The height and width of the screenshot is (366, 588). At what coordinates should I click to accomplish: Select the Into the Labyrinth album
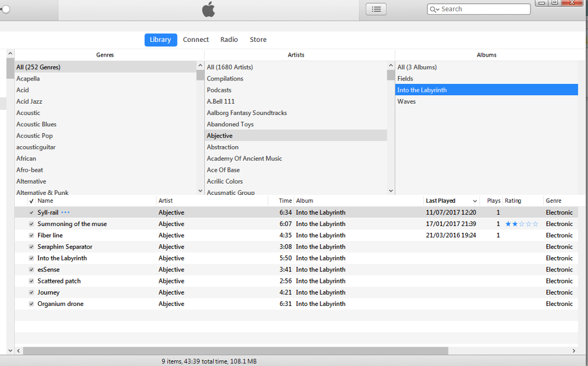[x=487, y=90]
